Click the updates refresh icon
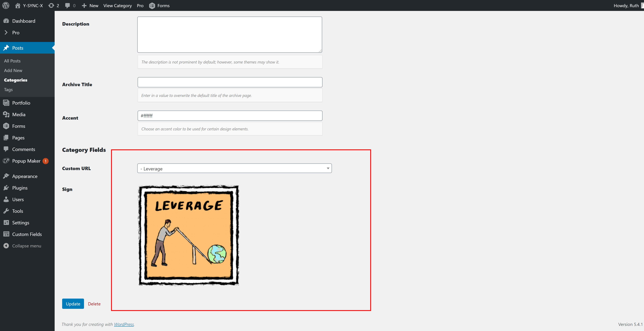The width and height of the screenshot is (644, 331). click(51, 5)
